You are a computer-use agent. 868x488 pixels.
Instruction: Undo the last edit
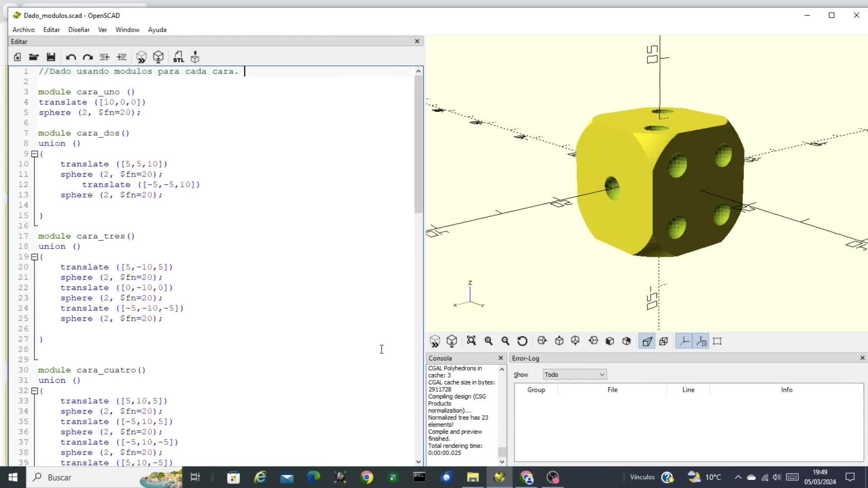[x=71, y=57]
